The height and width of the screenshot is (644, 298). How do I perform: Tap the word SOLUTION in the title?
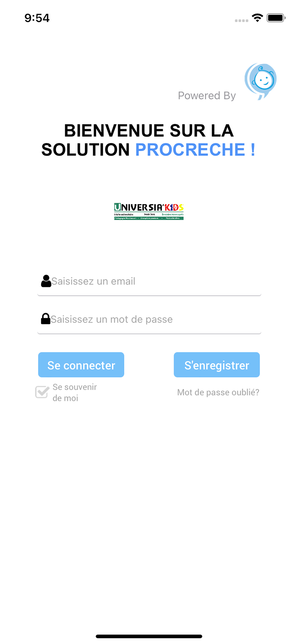pyautogui.click(x=85, y=150)
